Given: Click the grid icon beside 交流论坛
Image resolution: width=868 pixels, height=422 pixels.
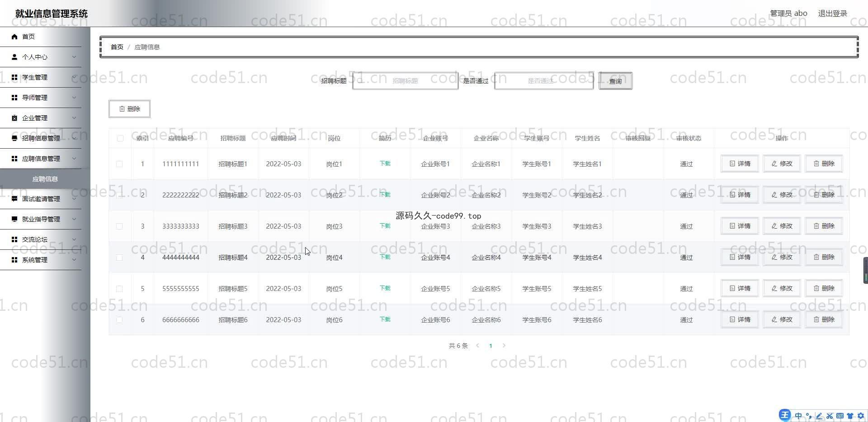Looking at the screenshot, I should [x=14, y=239].
